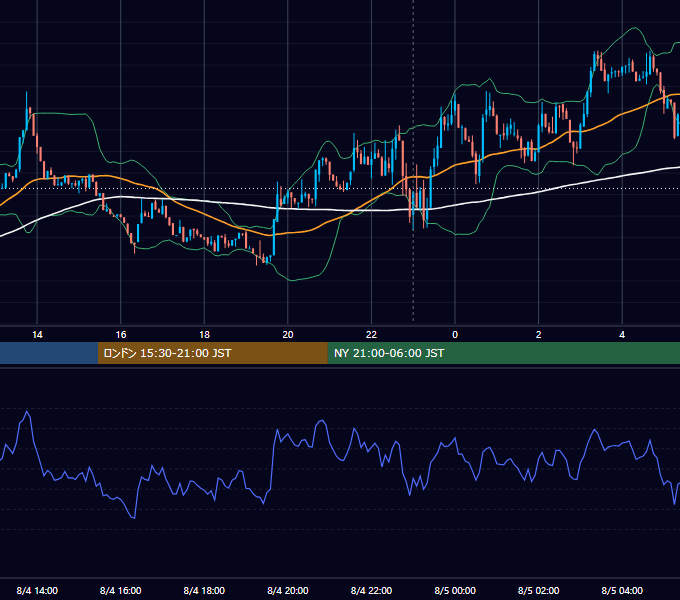
Task: Click the 8/4 18:00 time label
Action: tap(204, 591)
